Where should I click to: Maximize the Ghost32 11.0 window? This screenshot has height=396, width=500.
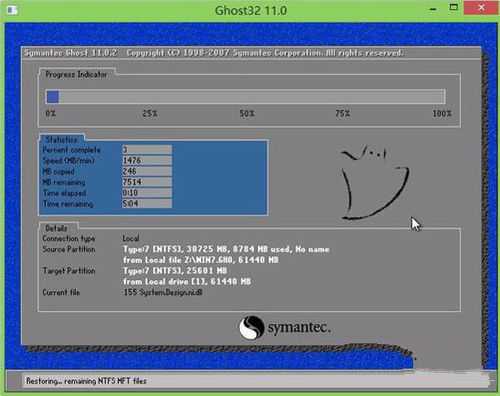[x=453, y=8]
